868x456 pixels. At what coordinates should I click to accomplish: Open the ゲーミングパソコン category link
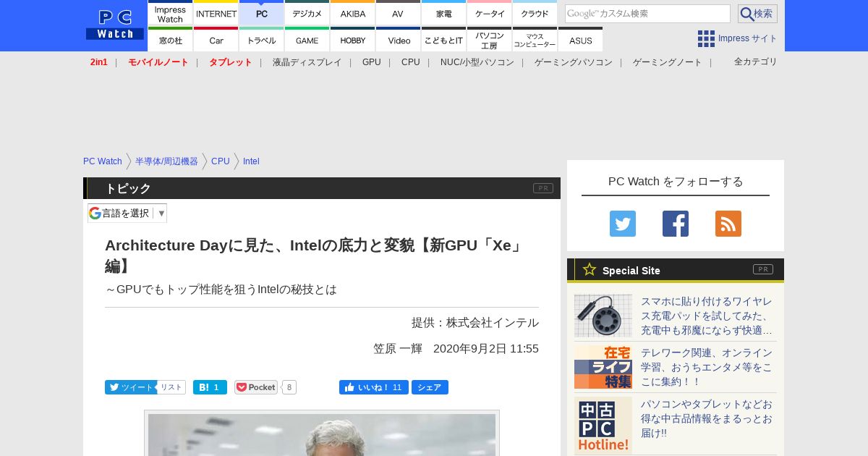tap(574, 62)
